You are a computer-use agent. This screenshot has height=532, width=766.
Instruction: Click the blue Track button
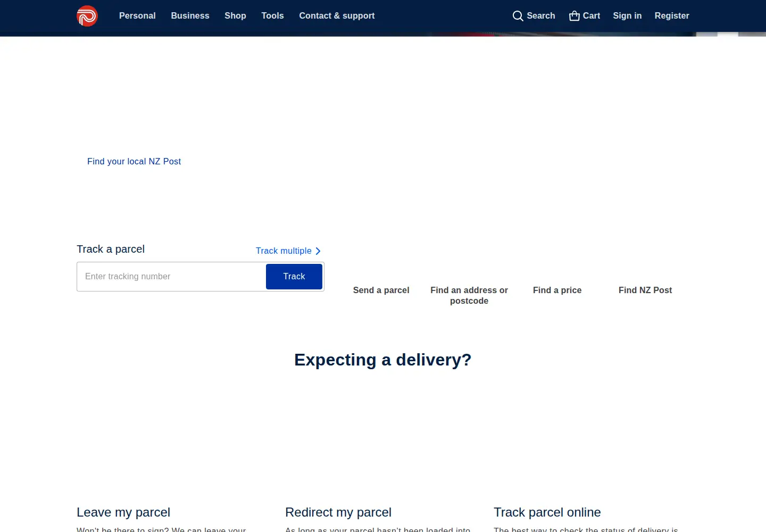pos(294,277)
